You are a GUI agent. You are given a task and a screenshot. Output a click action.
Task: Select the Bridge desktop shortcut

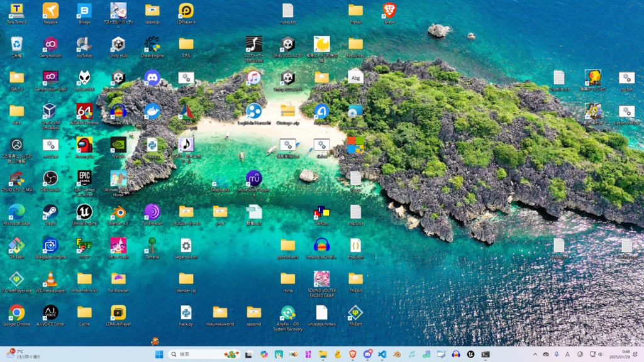click(x=85, y=14)
